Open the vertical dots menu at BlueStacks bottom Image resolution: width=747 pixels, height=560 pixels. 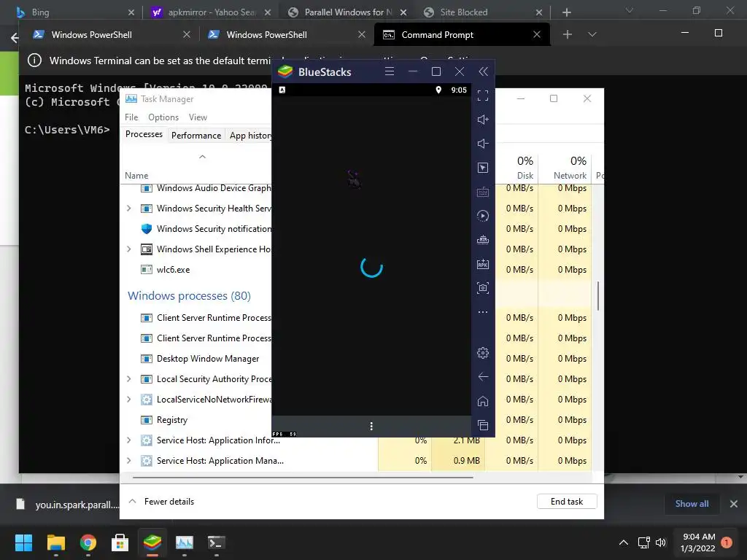[x=371, y=426]
